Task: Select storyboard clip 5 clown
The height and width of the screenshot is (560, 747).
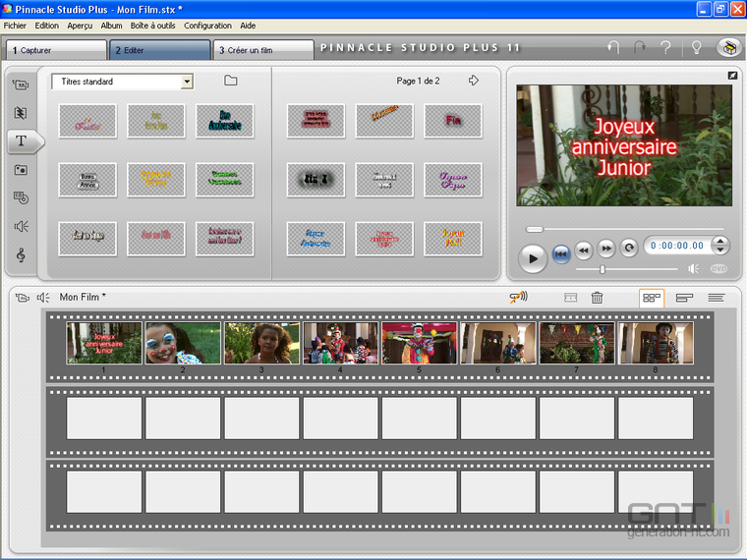Action: click(420, 343)
